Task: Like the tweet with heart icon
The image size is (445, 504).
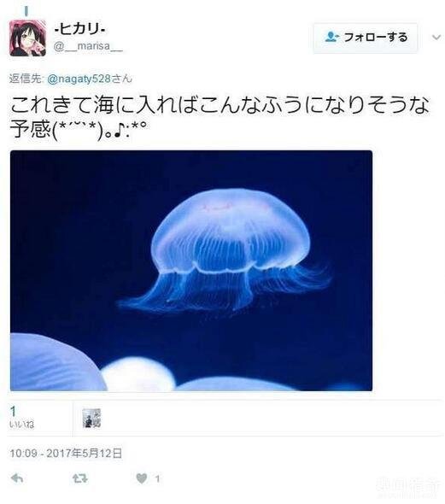Action: 142,478
